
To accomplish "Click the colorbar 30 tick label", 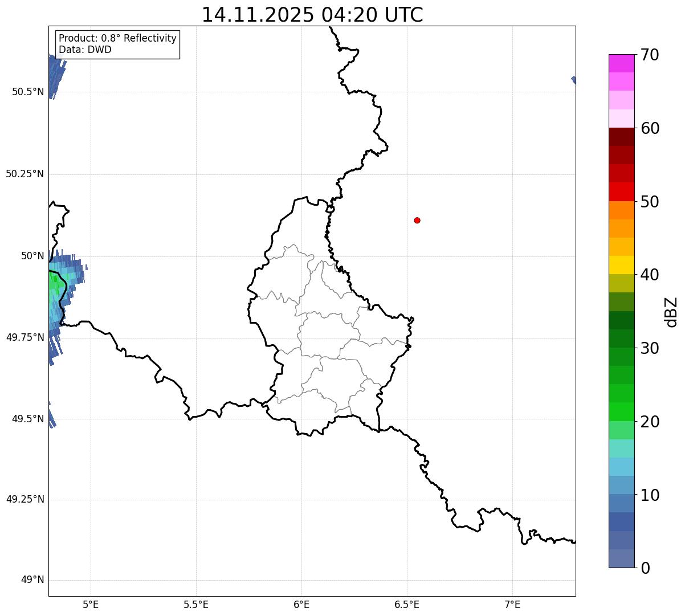I will click(x=650, y=348).
